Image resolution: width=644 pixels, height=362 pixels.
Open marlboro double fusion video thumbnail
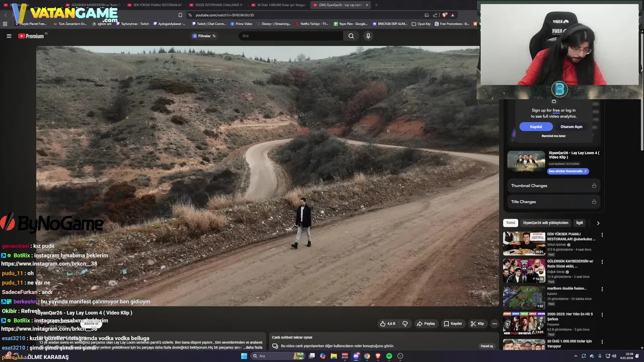pos(524,298)
